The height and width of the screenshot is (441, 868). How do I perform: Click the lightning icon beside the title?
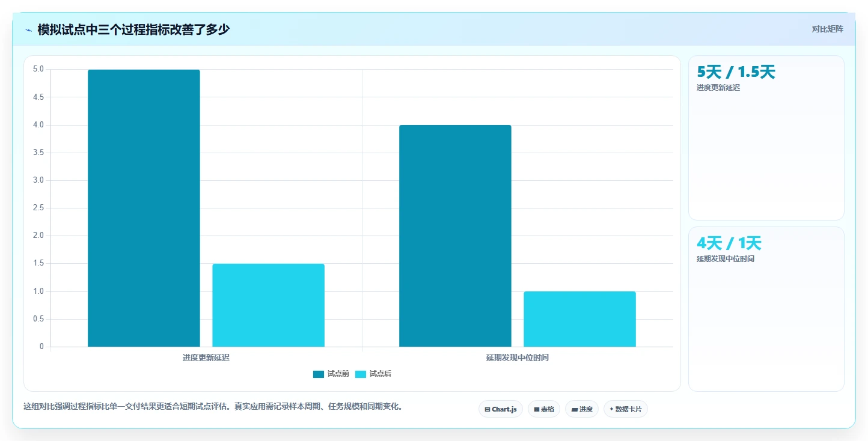(28, 29)
